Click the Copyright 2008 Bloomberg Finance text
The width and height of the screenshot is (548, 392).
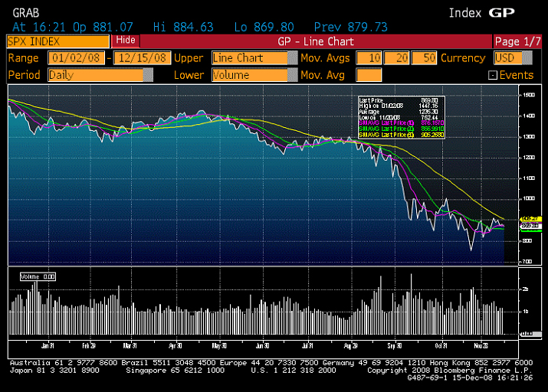(x=449, y=371)
